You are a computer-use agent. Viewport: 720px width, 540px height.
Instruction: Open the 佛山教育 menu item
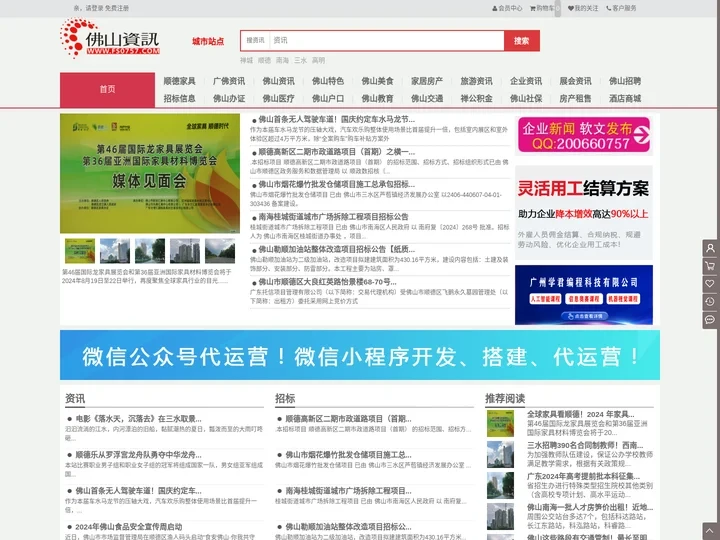377,98
